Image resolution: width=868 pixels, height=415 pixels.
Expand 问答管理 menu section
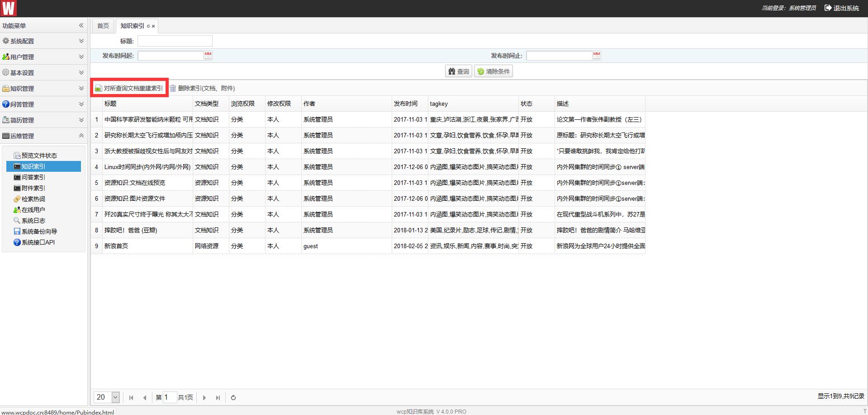pyautogui.click(x=43, y=104)
